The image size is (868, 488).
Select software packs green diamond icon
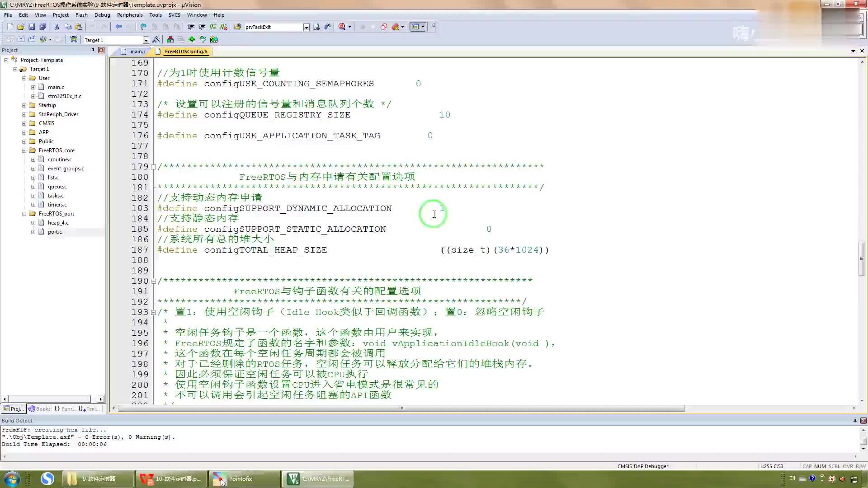[x=192, y=39]
